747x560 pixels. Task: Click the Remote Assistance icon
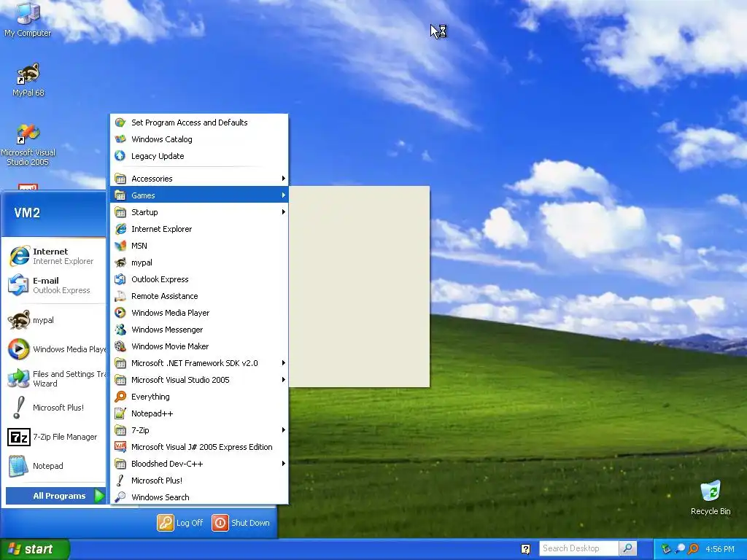(120, 296)
